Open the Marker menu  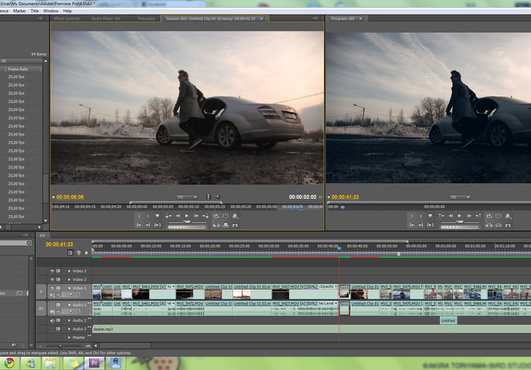[x=19, y=11]
